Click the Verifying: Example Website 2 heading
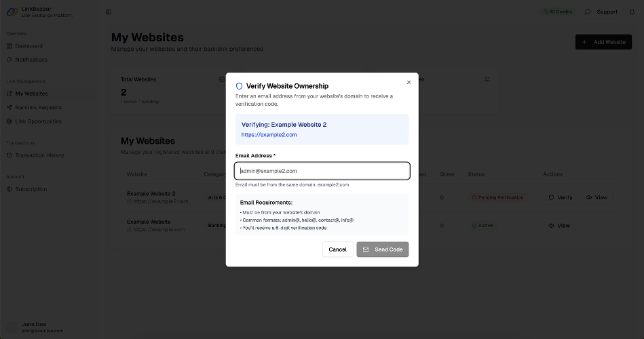Image resolution: width=644 pixels, height=339 pixels. 284,124
